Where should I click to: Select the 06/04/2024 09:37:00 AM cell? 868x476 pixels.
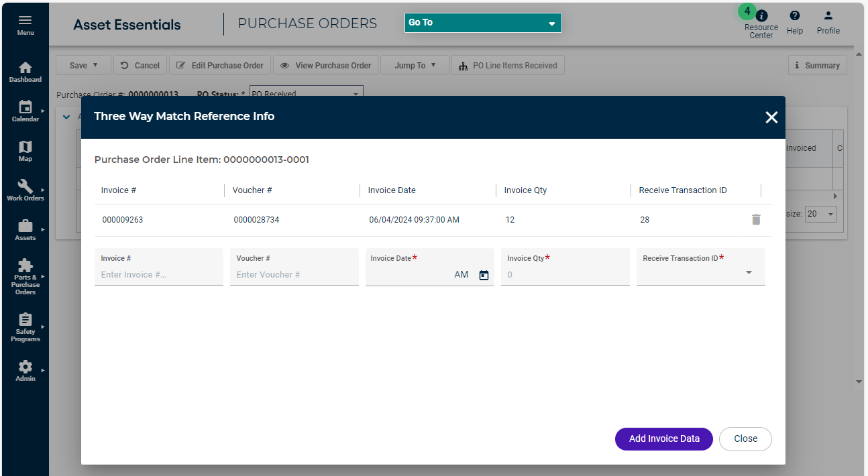(415, 220)
